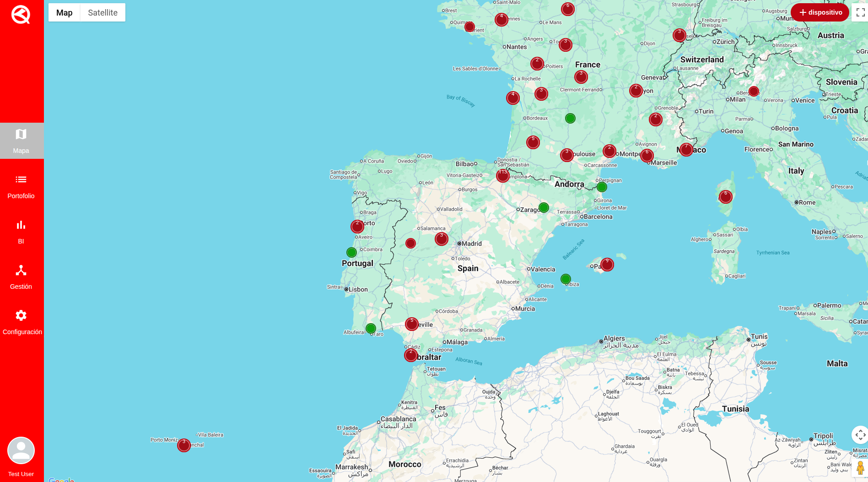
Task: Open Configuración settings
Action: (x=22, y=322)
